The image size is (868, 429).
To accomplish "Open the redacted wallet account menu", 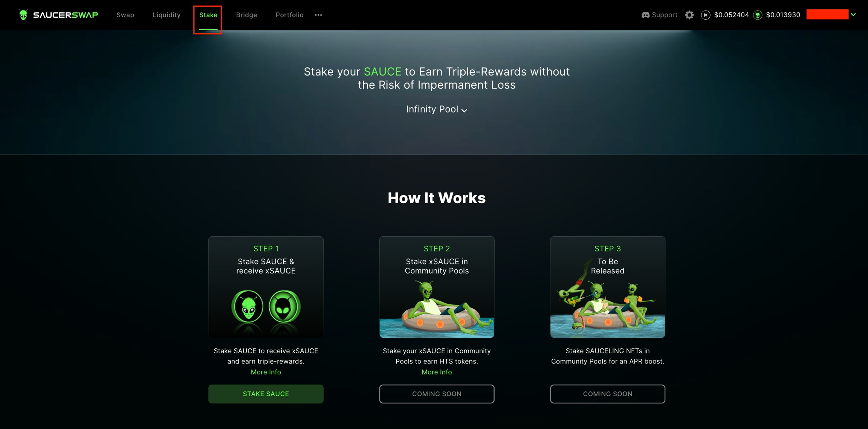I will point(827,15).
